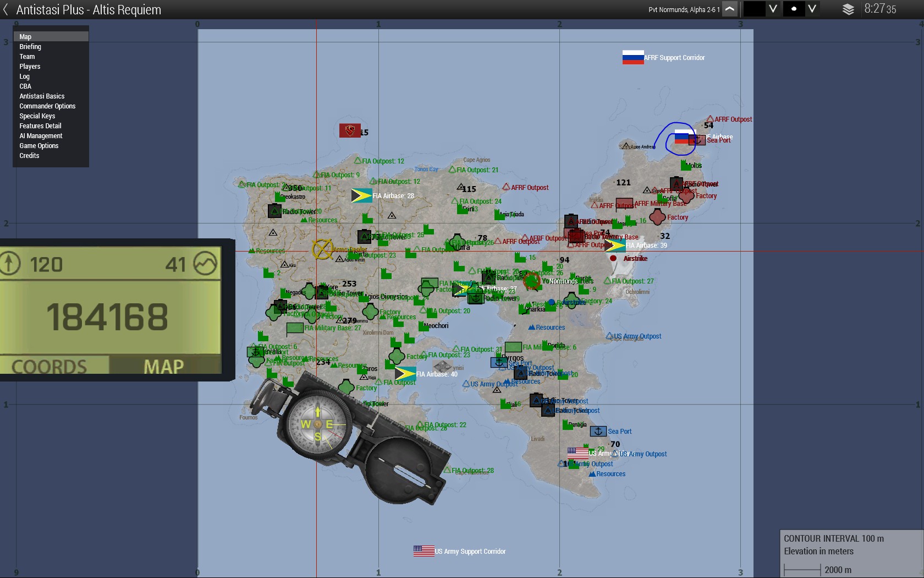Screen dimensions: 924x578
Task: Select Commander Options in the menu
Action: point(47,106)
